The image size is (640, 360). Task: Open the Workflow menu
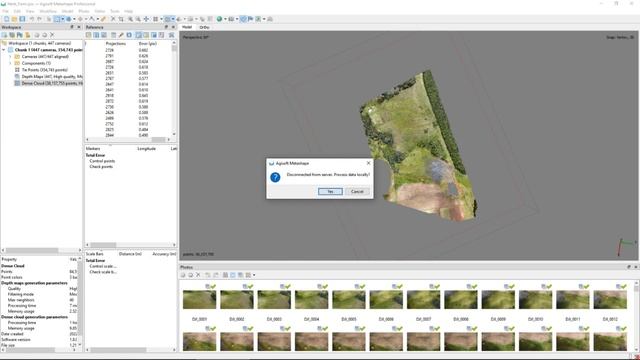pyautogui.click(x=48, y=11)
